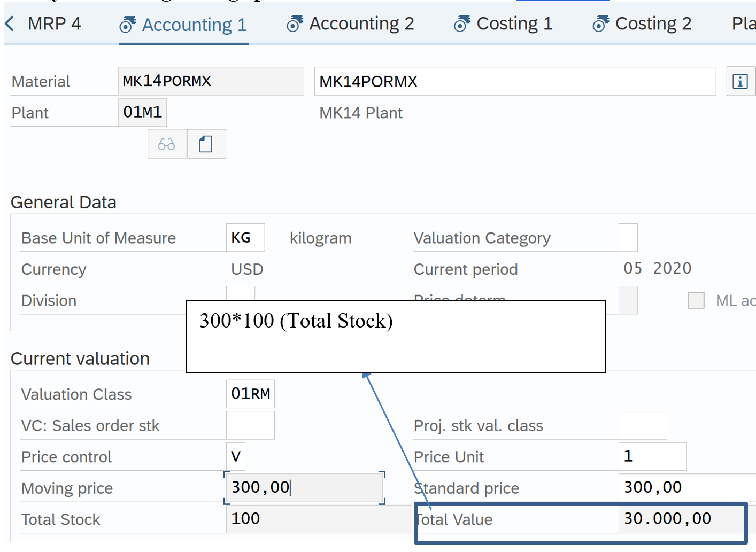The height and width of the screenshot is (552, 756).
Task: Switch to the MRP 4 tab
Action: point(54,24)
